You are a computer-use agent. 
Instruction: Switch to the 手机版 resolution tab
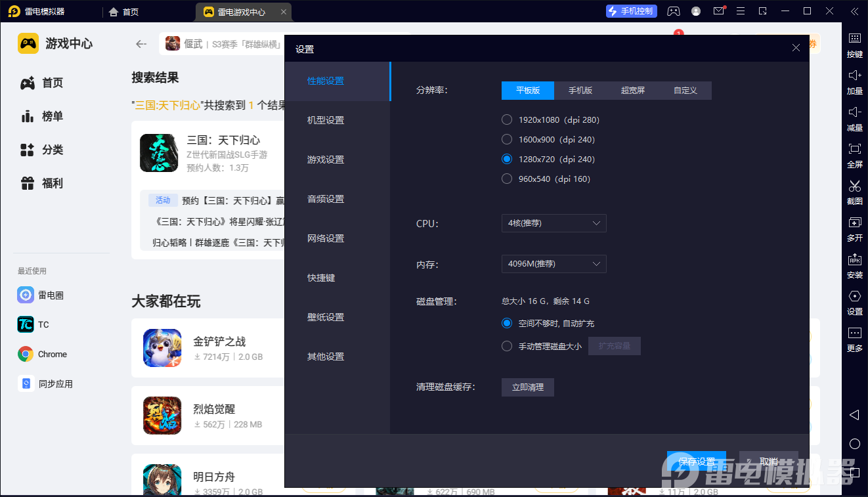pyautogui.click(x=580, y=91)
